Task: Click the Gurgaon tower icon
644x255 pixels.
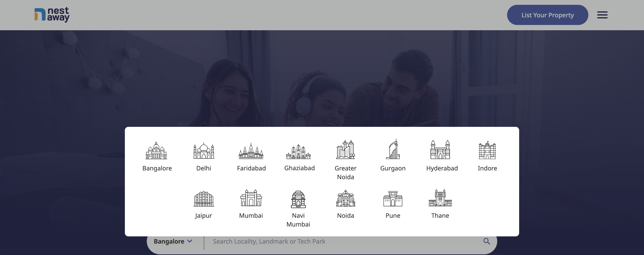Action: pyautogui.click(x=393, y=149)
